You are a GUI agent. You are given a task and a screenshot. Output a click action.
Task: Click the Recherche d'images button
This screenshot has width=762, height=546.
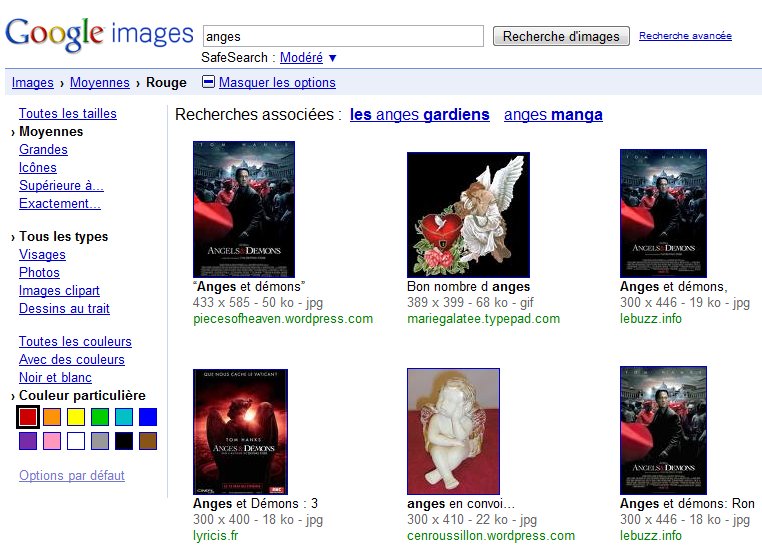pos(561,36)
